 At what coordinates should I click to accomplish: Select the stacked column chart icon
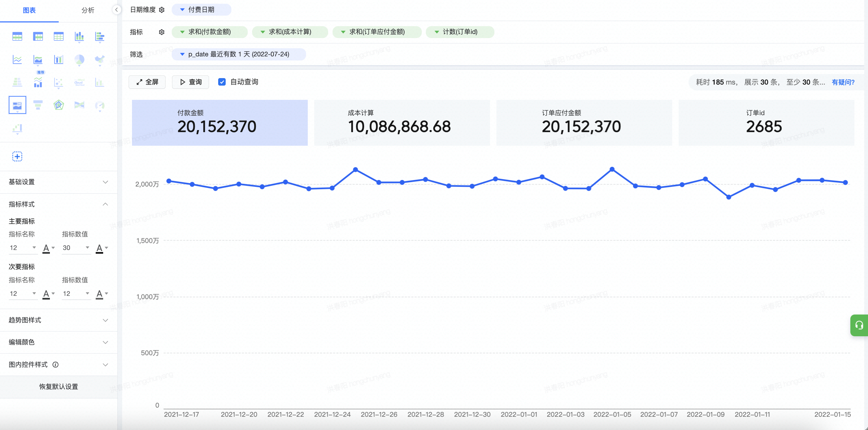(x=79, y=37)
